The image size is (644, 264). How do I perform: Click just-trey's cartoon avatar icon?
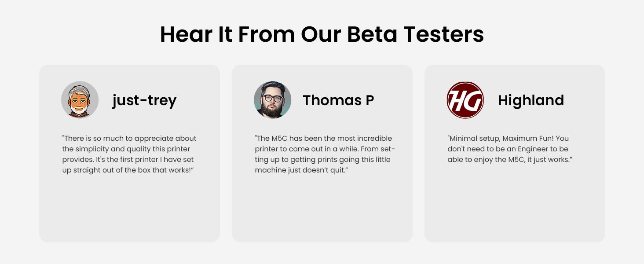point(80,100)
